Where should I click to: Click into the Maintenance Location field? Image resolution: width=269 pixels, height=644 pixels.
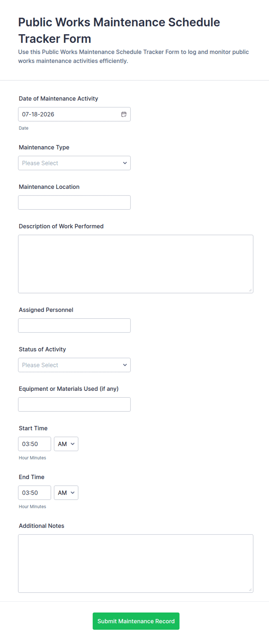[74, 203]
